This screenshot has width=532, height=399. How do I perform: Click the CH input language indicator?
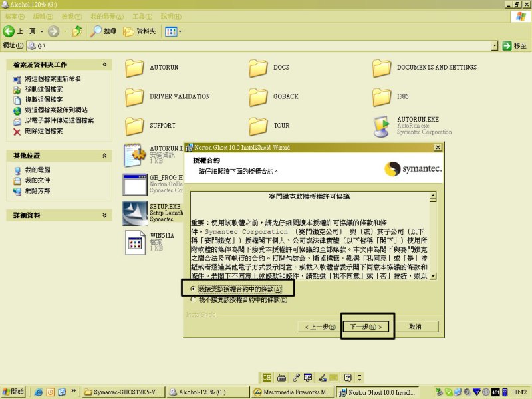pos(267,378)
